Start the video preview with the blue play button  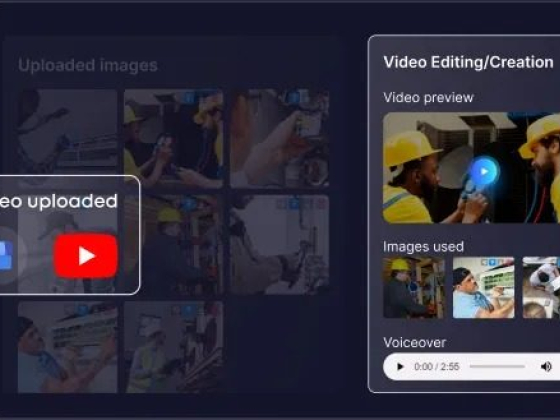[484, 171]
